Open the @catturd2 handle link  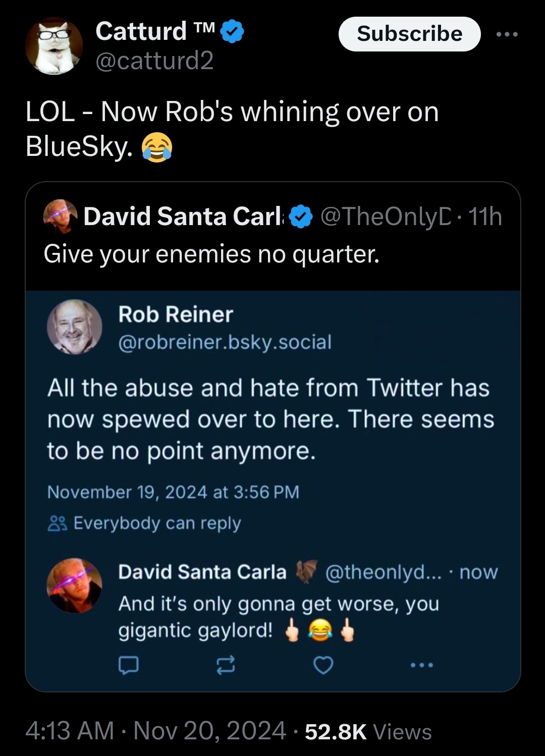[x=154, y=61]
